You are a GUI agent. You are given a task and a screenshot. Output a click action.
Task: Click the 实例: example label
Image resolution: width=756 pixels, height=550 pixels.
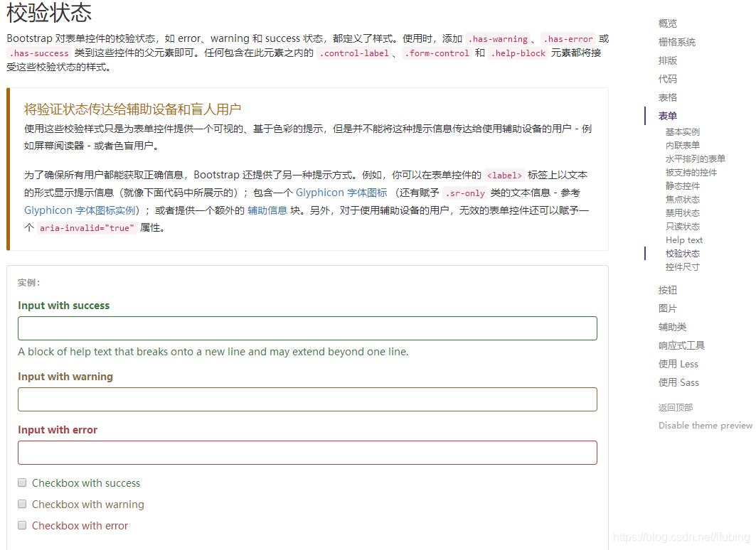(29, 283)
